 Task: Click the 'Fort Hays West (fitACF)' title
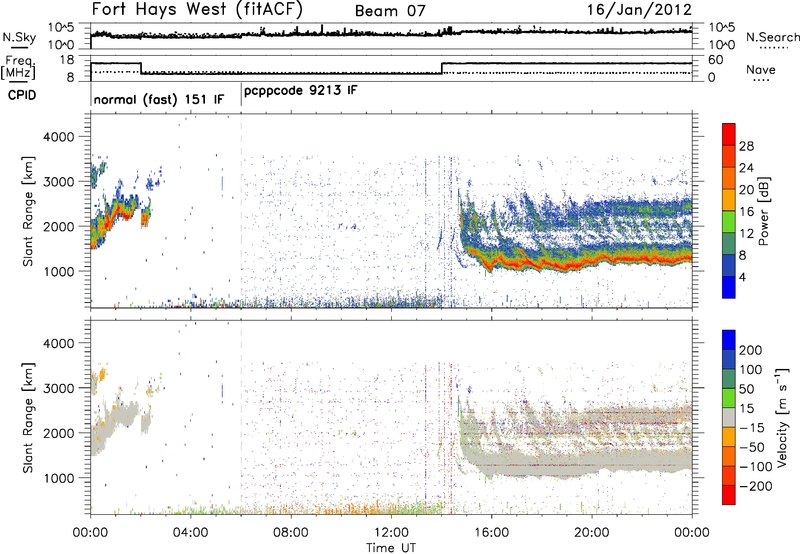tap(197, 9)
